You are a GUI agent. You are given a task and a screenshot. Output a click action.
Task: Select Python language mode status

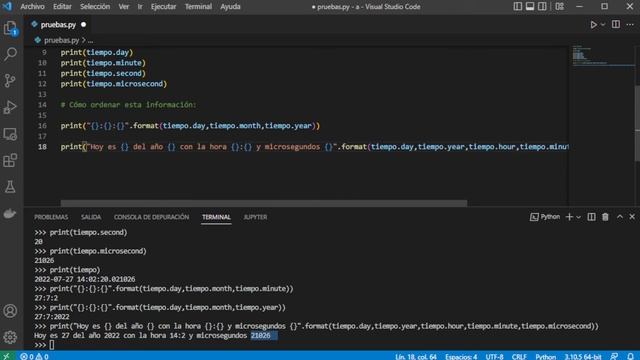coord(545,356)
